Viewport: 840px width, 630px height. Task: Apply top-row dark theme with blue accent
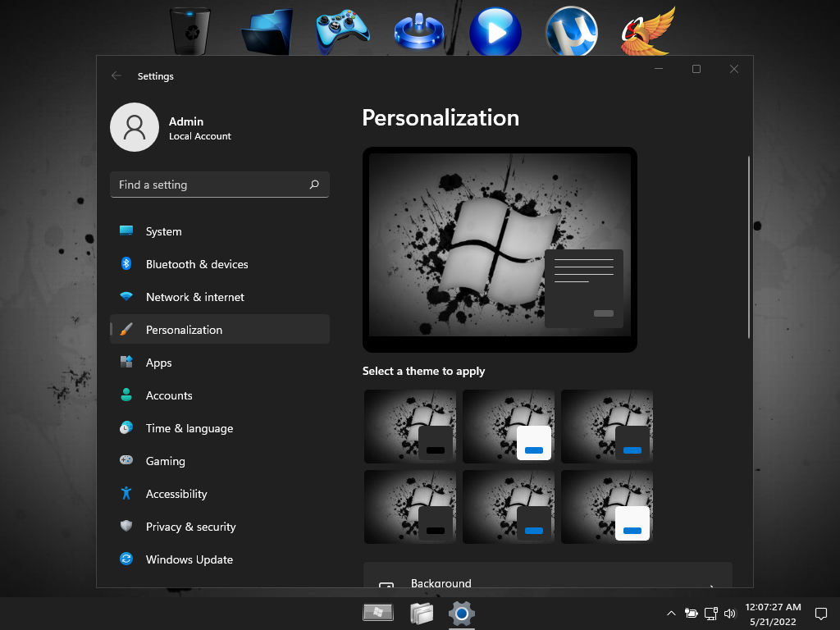point(607,427)
